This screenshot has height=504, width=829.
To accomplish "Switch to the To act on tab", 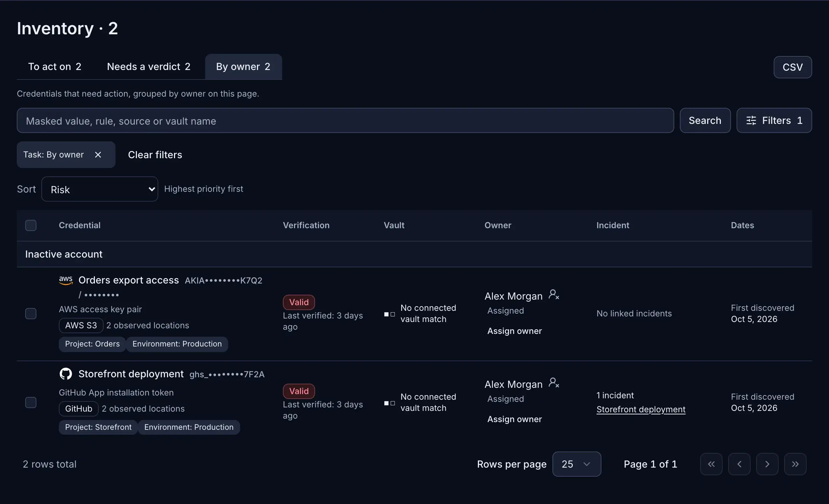I will (x=55, y=66).
